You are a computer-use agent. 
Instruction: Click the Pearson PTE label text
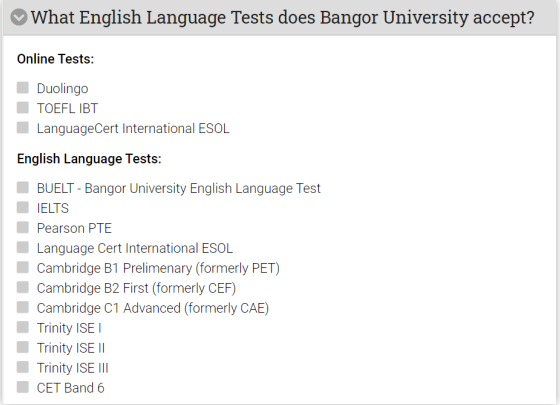[74, 228]
